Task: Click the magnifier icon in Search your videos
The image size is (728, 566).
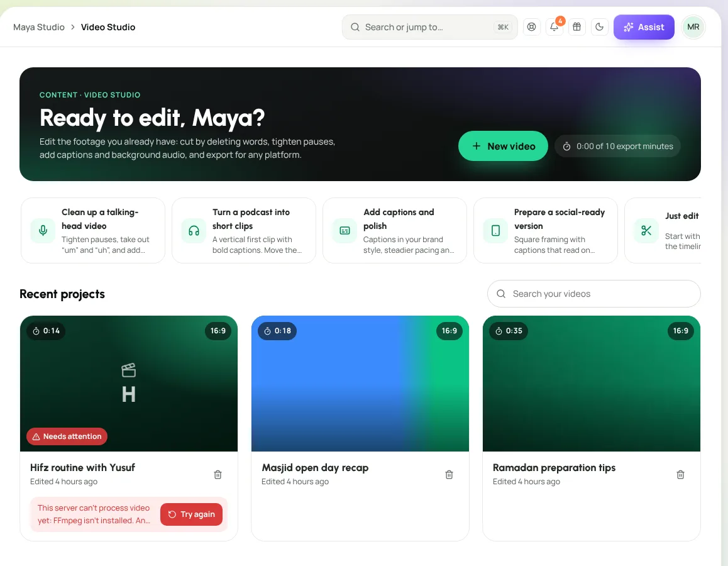Action: point(501,294)
